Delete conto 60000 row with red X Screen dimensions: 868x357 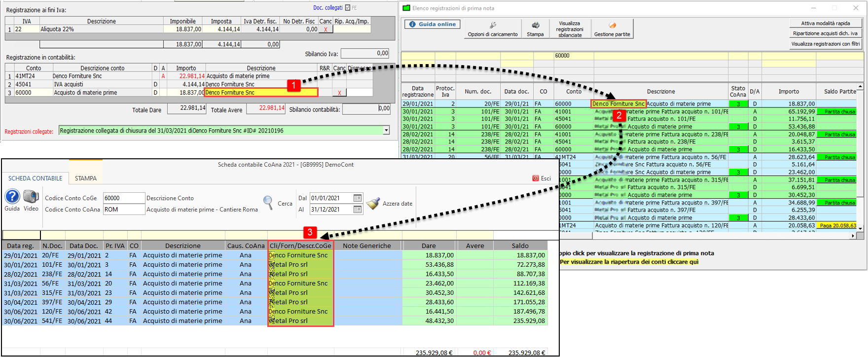coord(339,93)
